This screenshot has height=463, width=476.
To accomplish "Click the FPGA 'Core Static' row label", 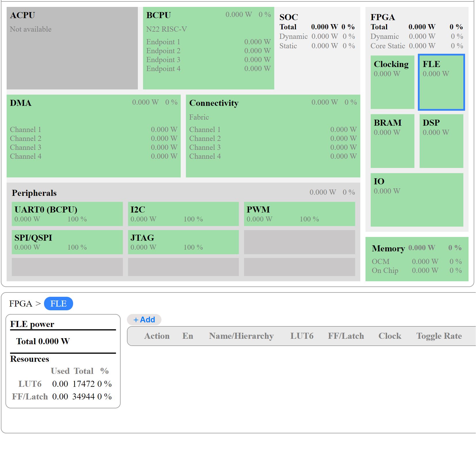I will click(388, 46).
